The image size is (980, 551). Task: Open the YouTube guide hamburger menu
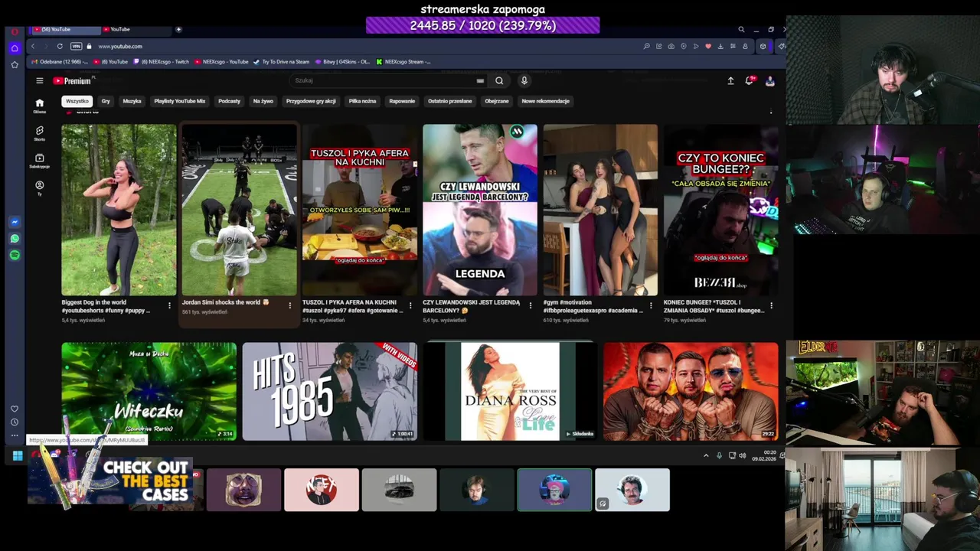[40, 80]
